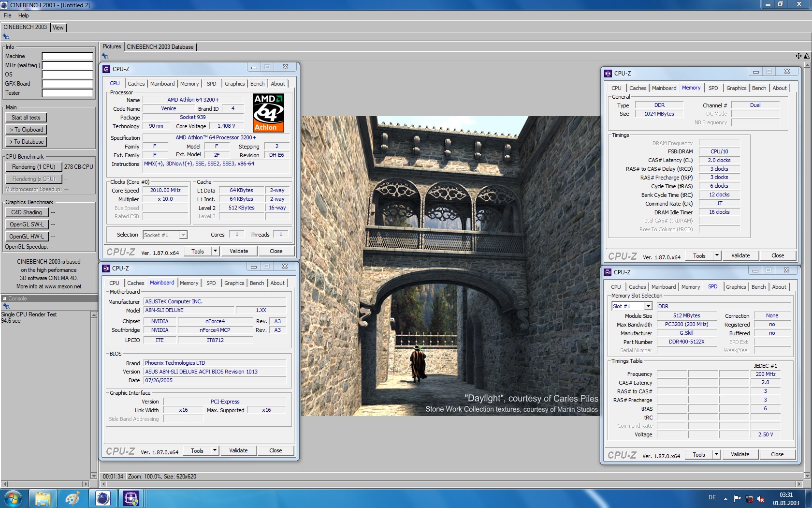The width and height of the screenshot is (812, 508).
Task: Open CPU-Z chip icon in taskbar
Action: tap(131, 498)
